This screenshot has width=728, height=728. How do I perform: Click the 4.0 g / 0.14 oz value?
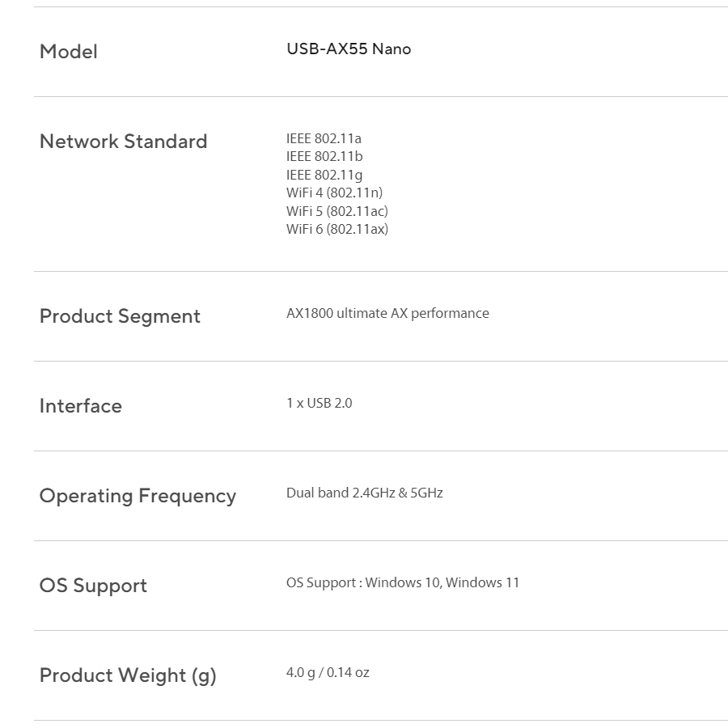point(328,672)
